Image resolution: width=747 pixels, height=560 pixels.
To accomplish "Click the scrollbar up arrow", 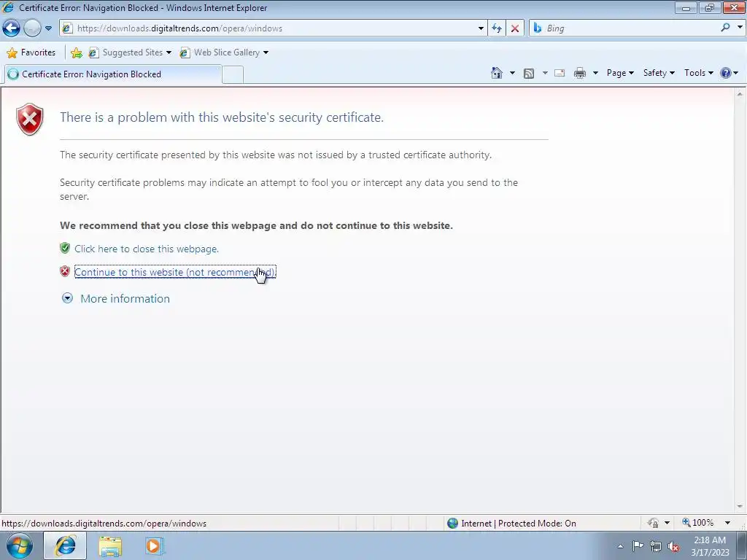I will click(740, 94).
